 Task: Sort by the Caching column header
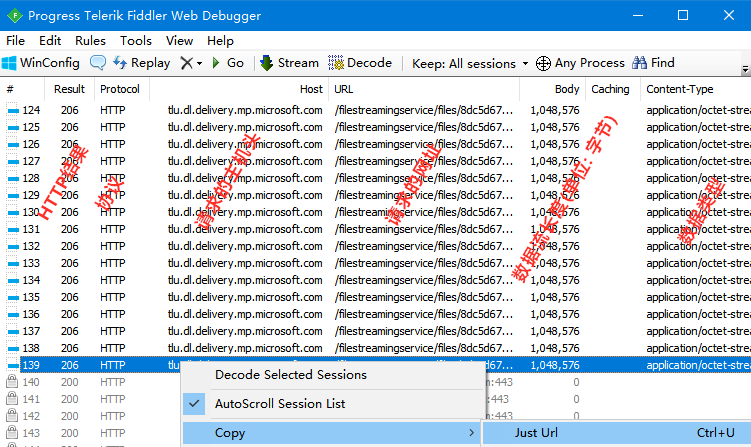pyautogui.click(x=613, y=89)
